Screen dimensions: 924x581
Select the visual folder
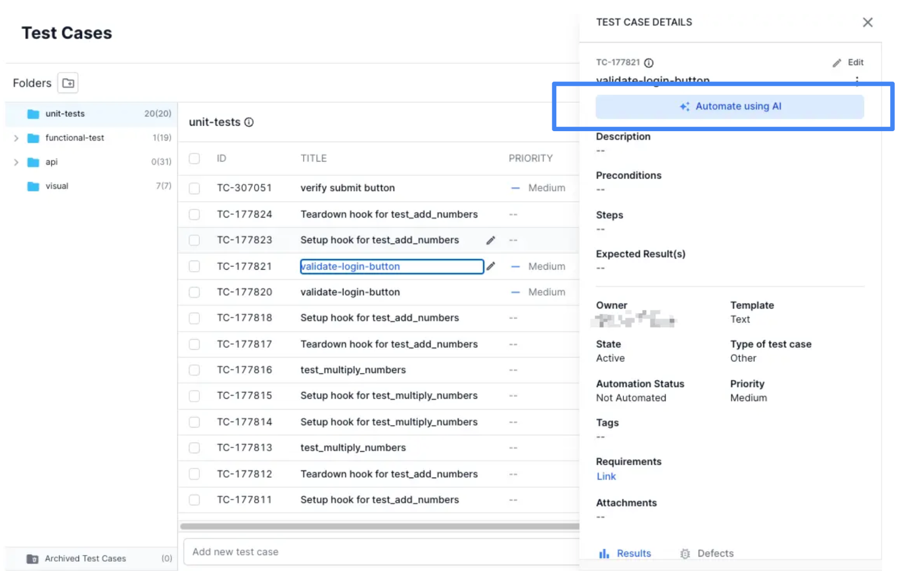pyautogui.click(x=57, y=186)
